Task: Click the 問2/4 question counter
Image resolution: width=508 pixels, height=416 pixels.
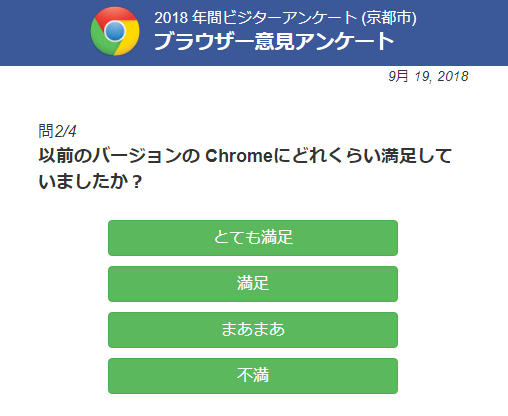Action: 57,131
